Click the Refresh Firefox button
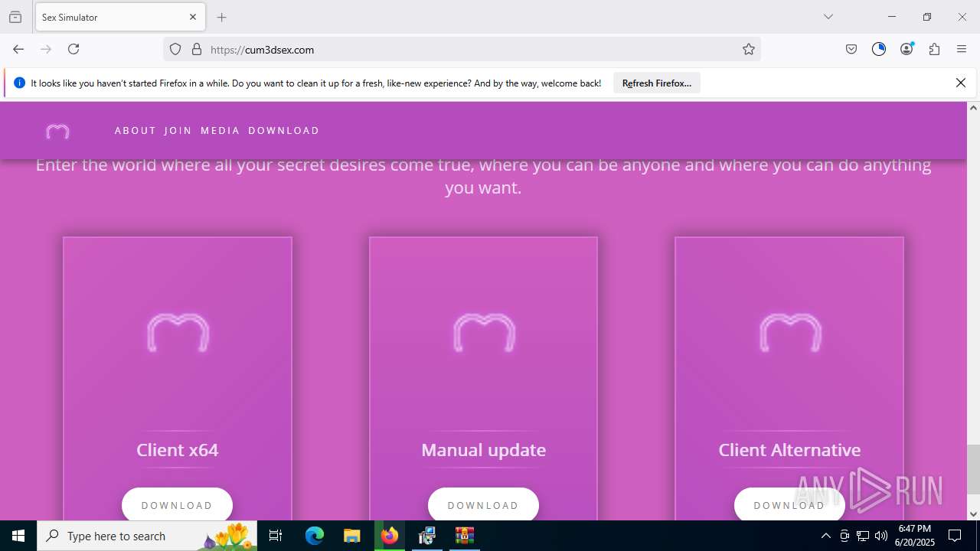 click(x=657, y=83)
